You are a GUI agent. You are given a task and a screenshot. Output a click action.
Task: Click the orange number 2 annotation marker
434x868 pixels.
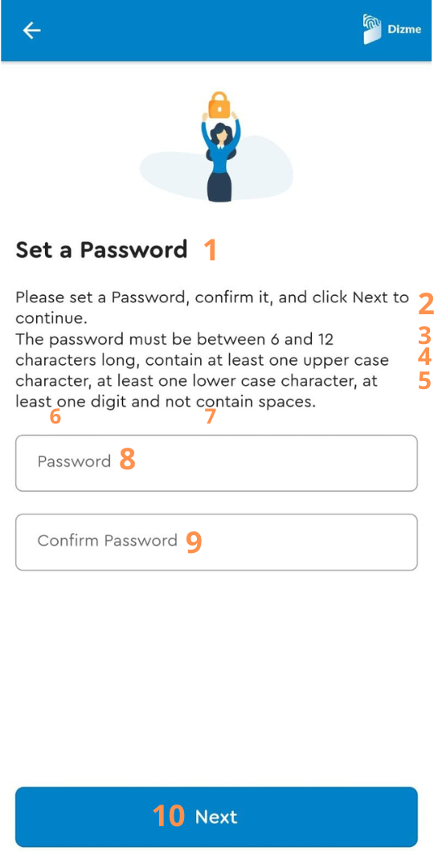[x=425, y=305]
